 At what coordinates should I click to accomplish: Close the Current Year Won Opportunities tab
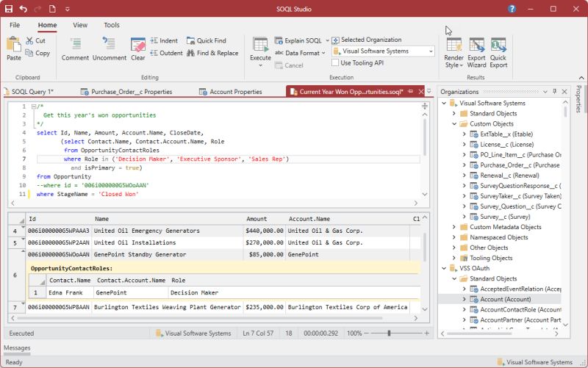coord(421,91)
